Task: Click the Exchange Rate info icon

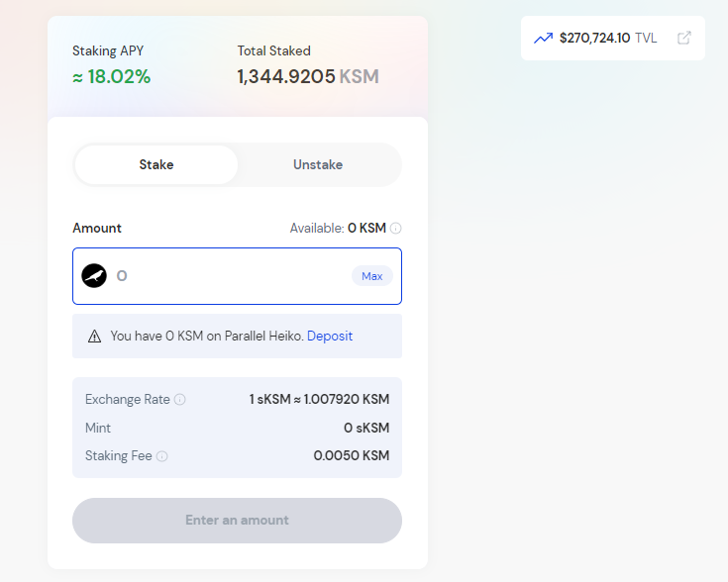Action: (x=179, y=399)
